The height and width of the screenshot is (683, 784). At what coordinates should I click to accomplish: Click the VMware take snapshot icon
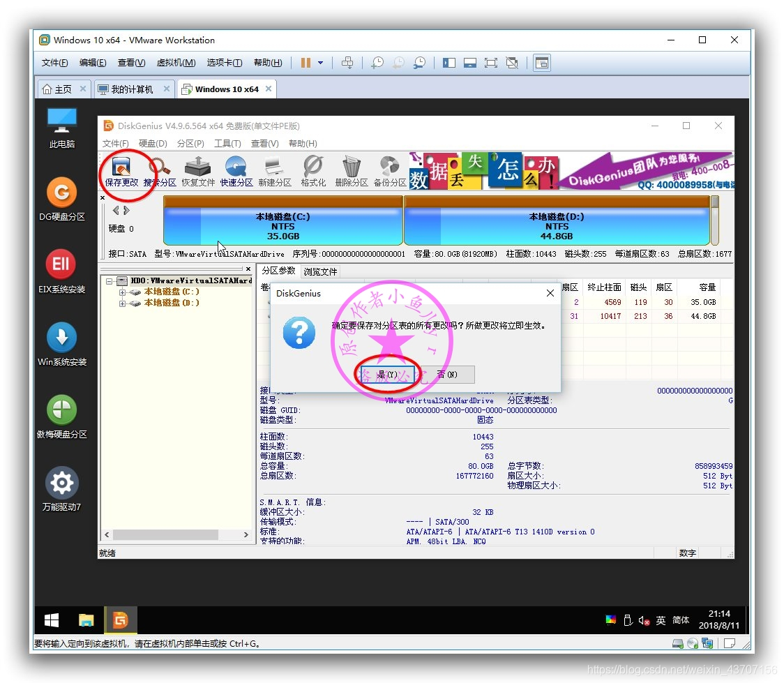coord(377,63)
